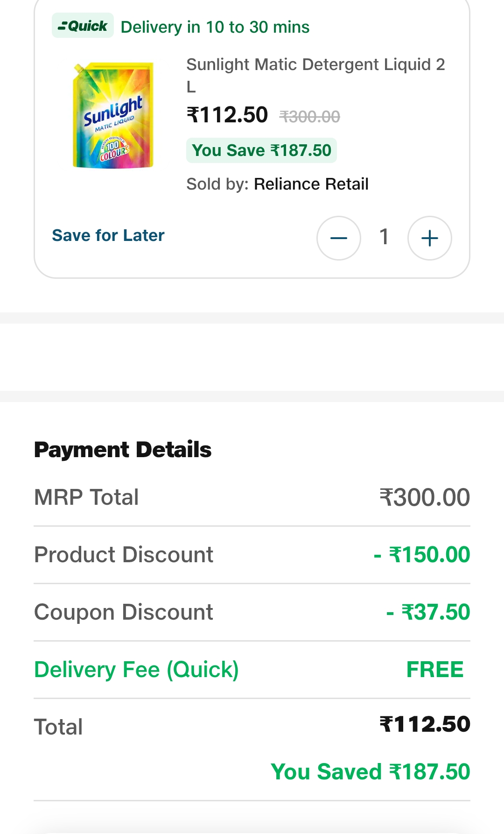The width and height of the screenshot is (504, 834).
Task: Tap the struck-through ₹300.00 price
Action: coord(310,117)
